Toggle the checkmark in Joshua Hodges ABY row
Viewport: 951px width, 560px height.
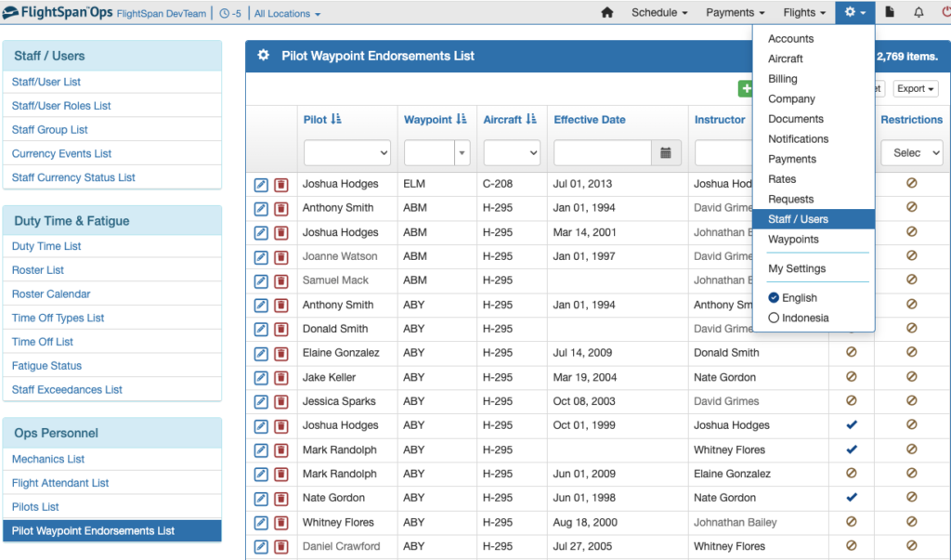pos(851,425)
